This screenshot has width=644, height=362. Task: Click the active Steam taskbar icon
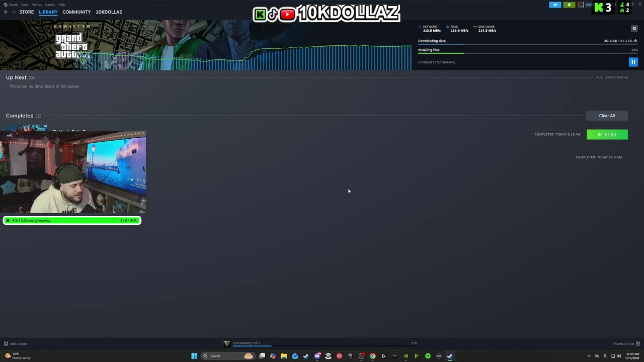click(450, 356)
